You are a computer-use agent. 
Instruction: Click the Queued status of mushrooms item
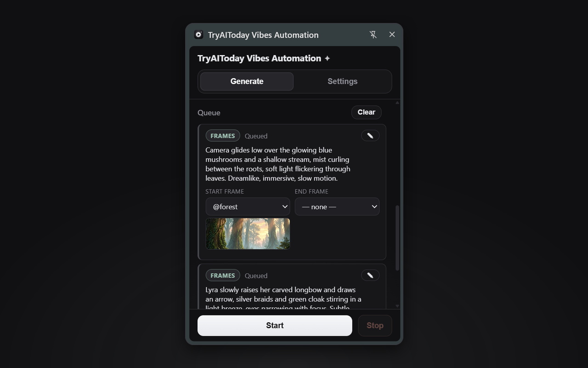point(256,136)
